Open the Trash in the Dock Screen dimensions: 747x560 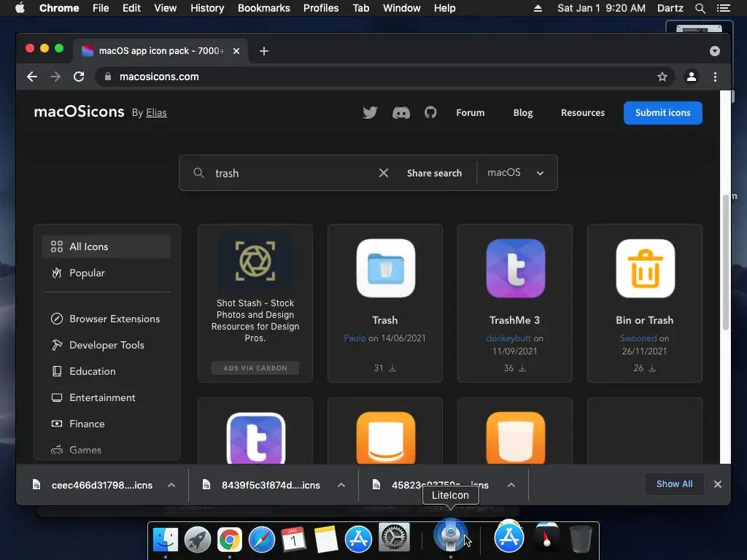pyautogui.click(x=581, y=539)
